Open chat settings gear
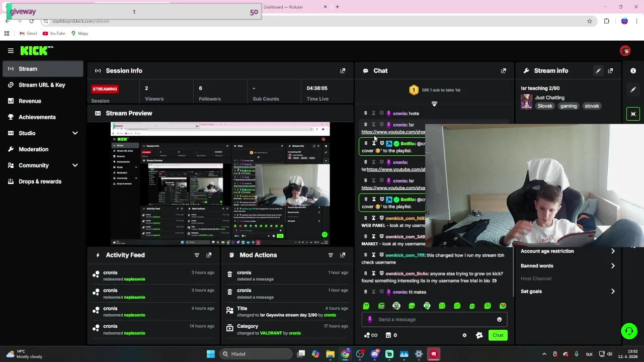Screen dimensions: 644x362 pos(464,335)
